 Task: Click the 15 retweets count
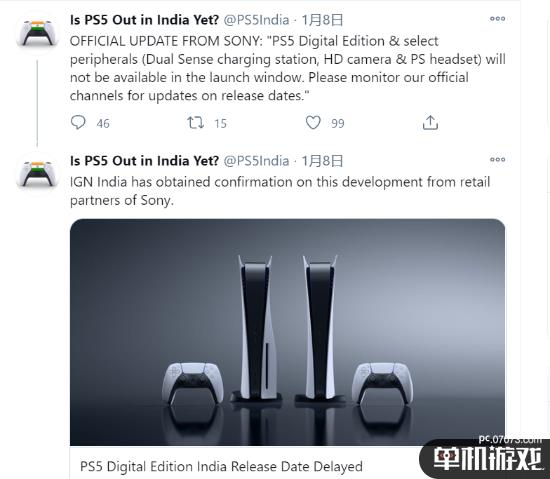pos(220,123)
